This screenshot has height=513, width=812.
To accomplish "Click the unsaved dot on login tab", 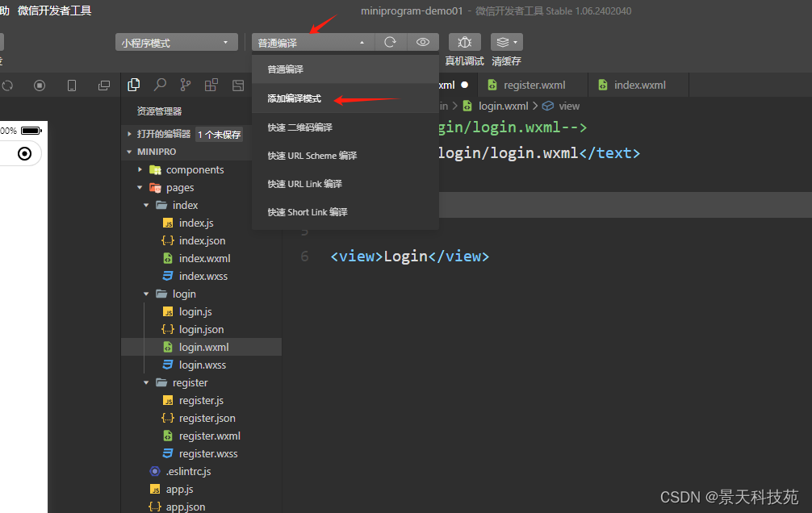I will 464,85.
